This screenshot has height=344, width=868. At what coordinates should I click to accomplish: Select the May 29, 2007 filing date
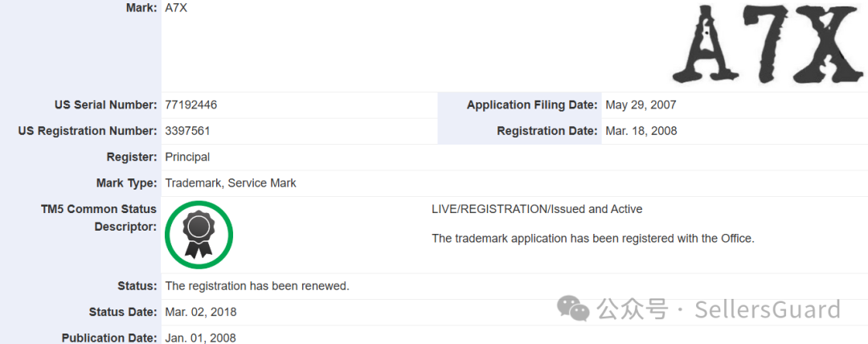(641, 104)
